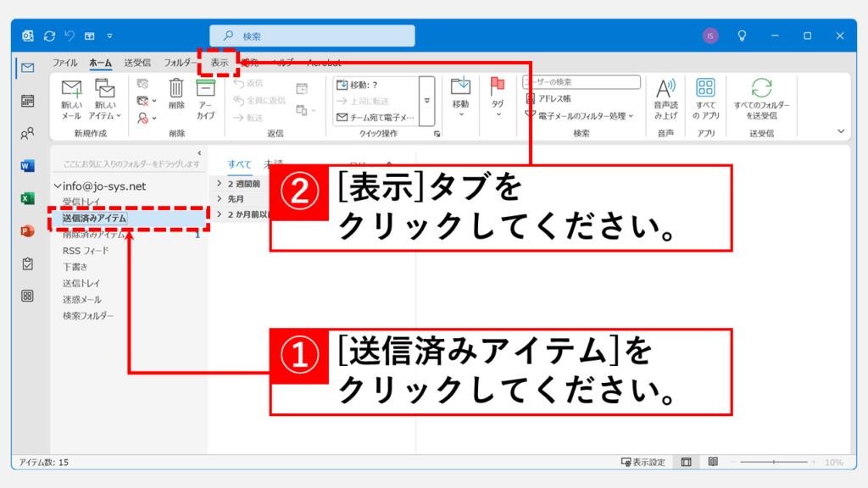
Task: Click the Undo icon in the title bar
Action: point(70,36)
